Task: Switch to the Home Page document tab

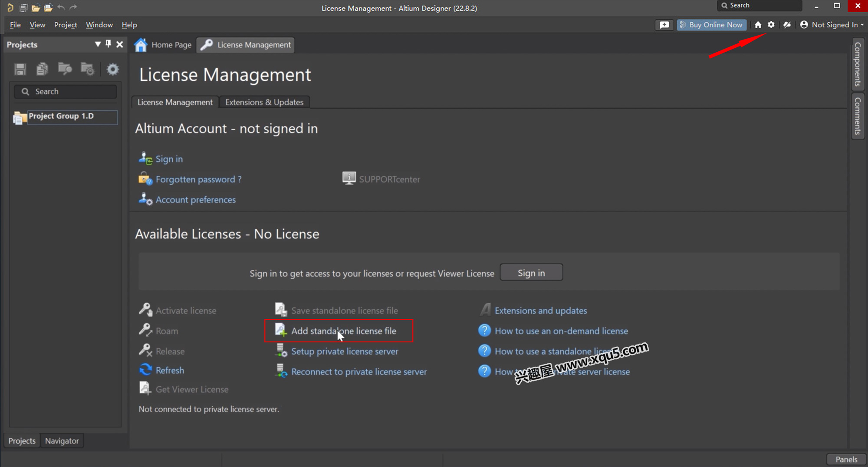Action: 163,45
